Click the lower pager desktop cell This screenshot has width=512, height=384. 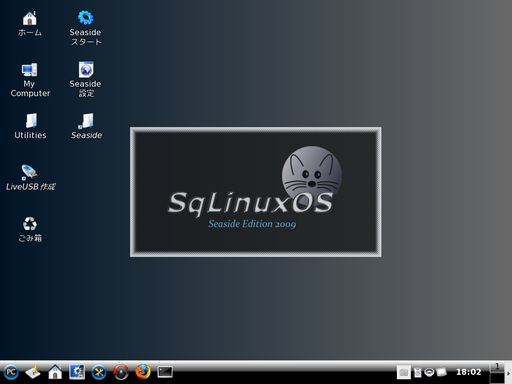pyautogui.click(x=497, y=378)
